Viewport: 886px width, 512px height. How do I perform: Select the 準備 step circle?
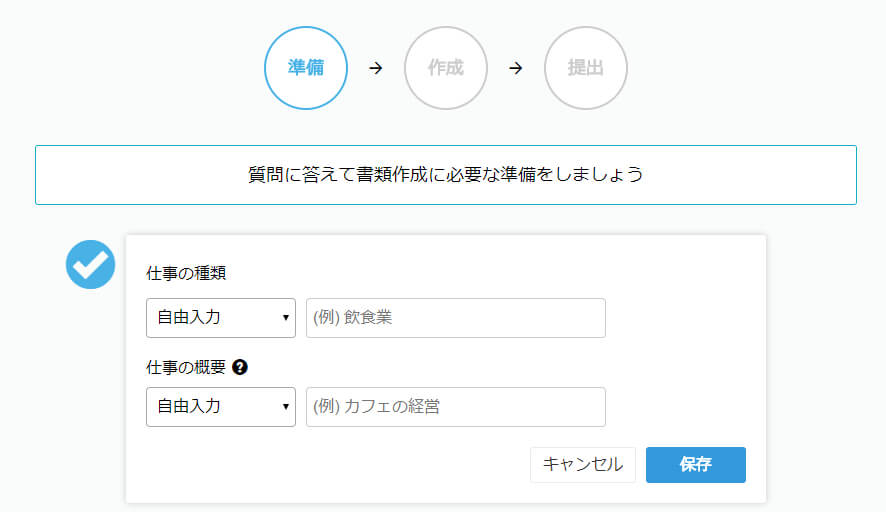[x=306, y=68]
